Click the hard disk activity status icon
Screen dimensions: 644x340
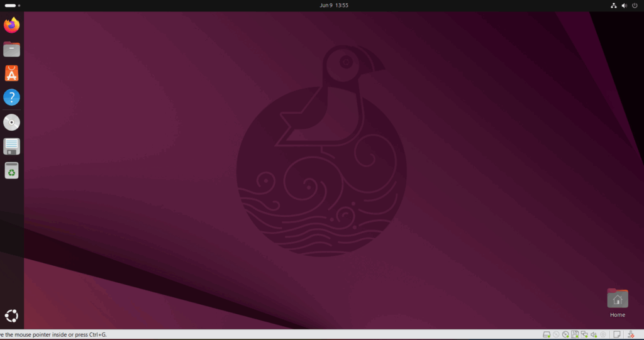click(x=547, y=334)
